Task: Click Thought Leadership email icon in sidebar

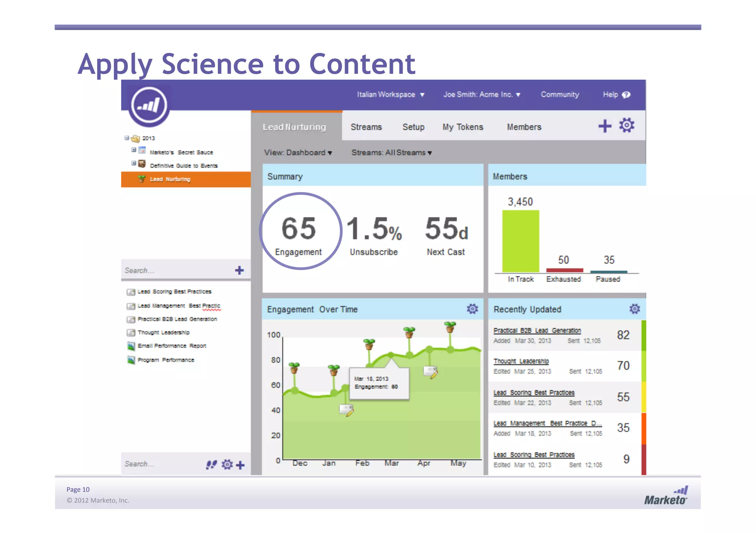Action: point(131,333)
